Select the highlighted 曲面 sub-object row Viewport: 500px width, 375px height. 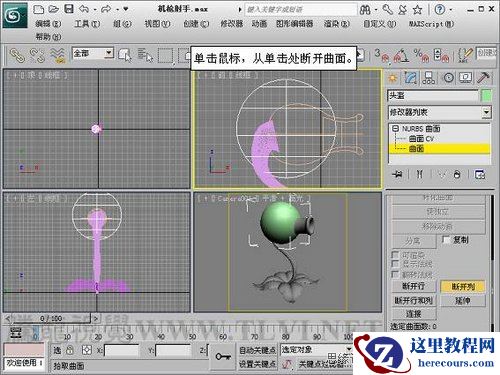point(439,149)
